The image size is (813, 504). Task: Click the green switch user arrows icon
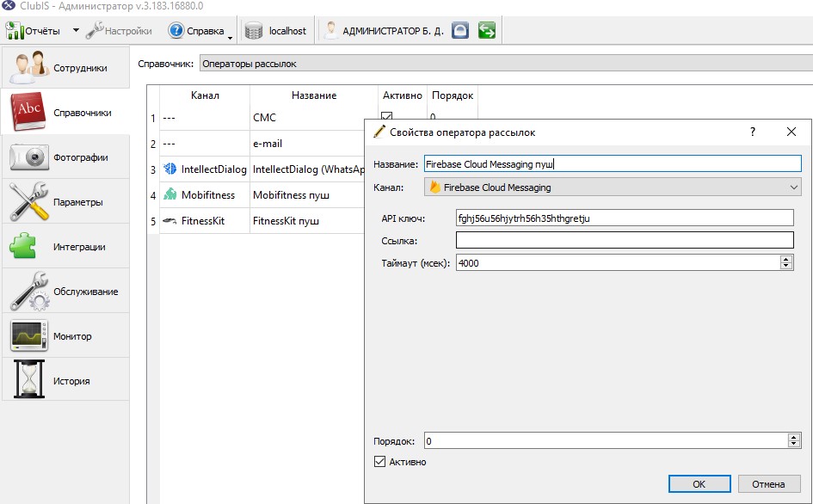coord(486,31)
